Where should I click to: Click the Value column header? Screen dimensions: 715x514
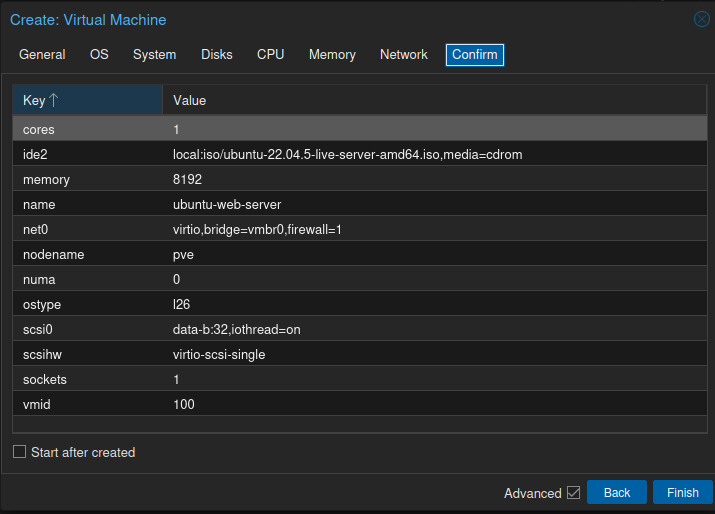434,100
